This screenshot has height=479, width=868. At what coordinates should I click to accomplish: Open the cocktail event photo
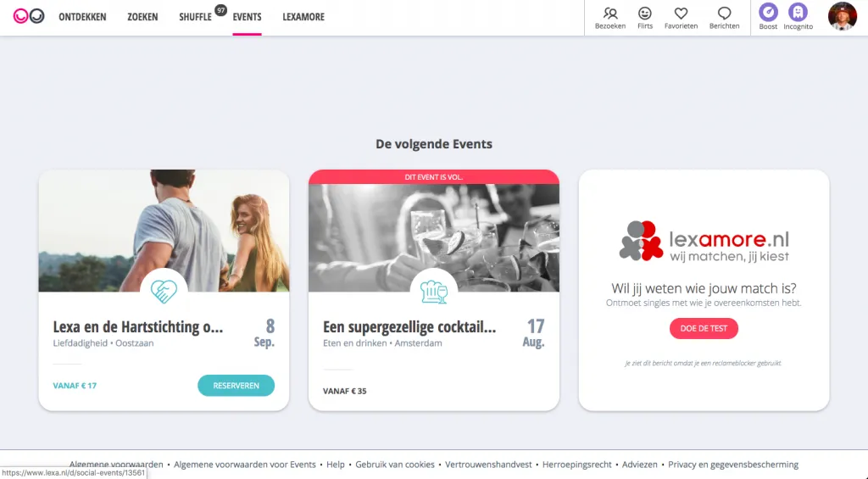tap(434, 237)
